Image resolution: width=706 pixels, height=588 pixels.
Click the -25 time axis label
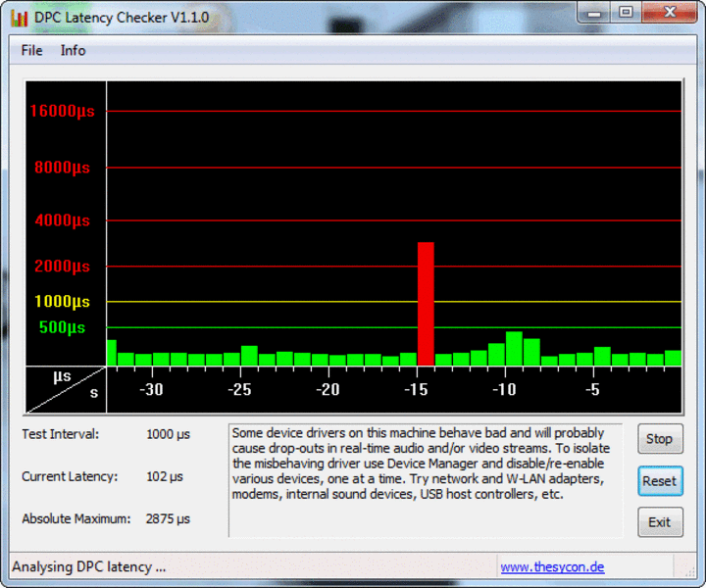(x=239, y=390)
